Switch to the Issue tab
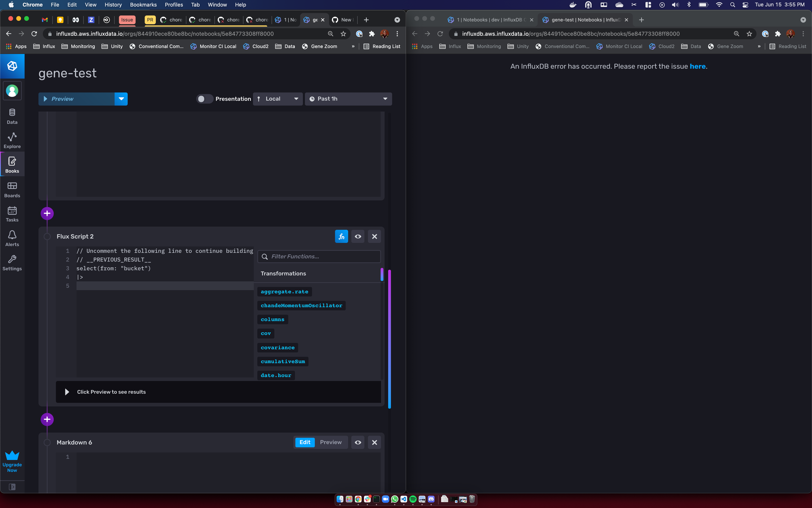 [127, 20]
